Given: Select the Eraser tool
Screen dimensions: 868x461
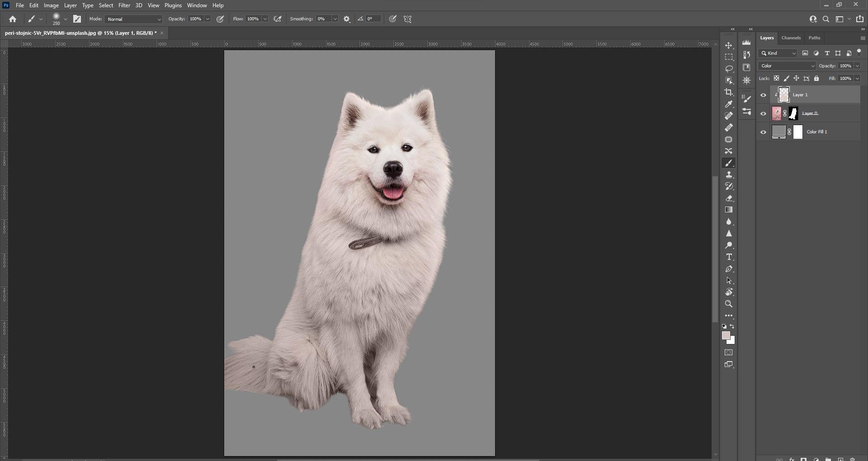Looking at the screenshot, I should tap(729, 198).
